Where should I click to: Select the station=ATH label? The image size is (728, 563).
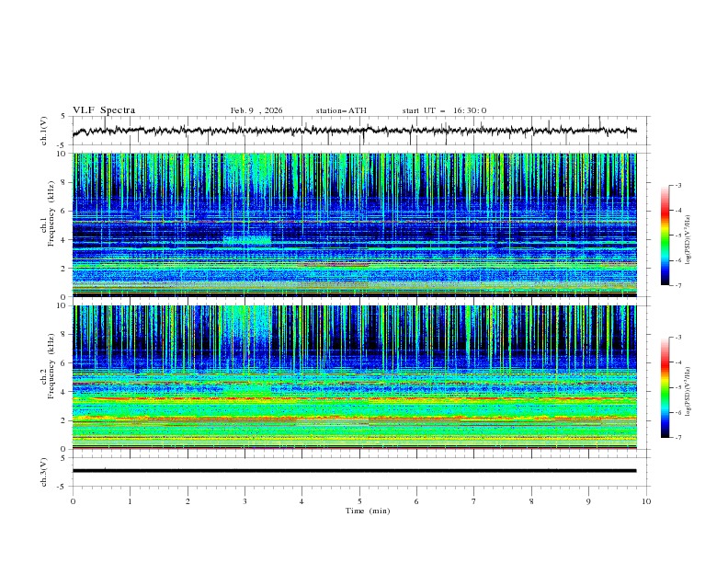[341, 110]
